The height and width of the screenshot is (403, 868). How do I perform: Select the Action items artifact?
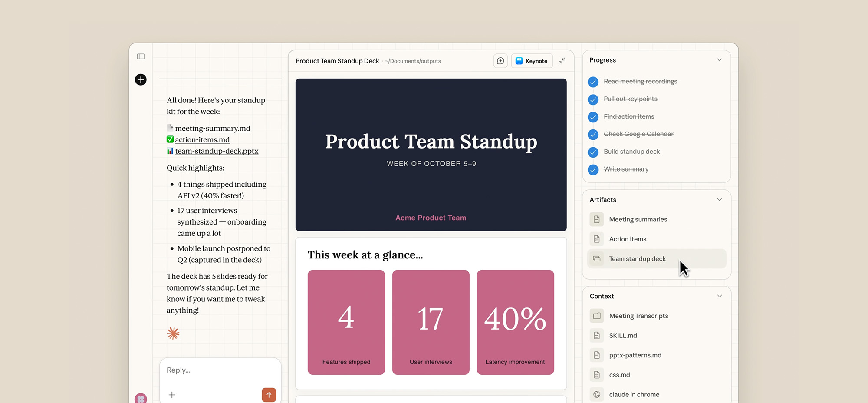pyautogui.click(x=628, y=239)
